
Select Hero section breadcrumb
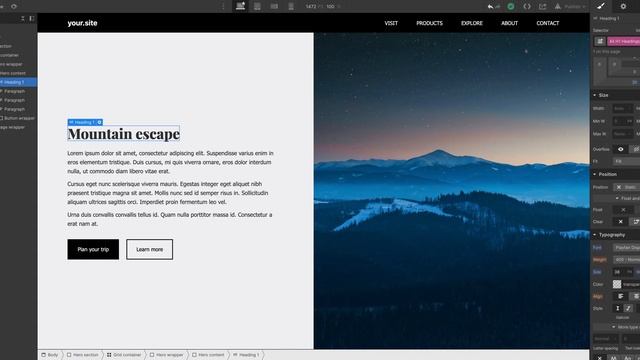click(83, 355)
